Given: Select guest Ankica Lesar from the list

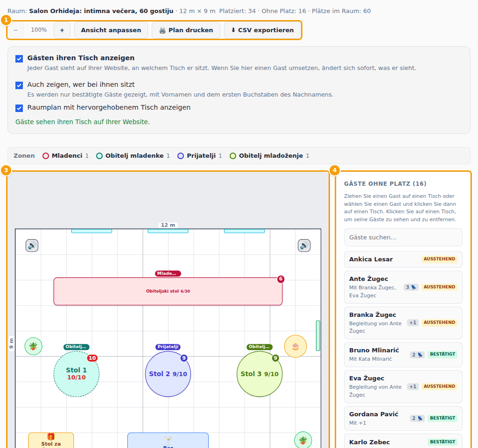Looking at the screenshot, I should tap(403, 259).
